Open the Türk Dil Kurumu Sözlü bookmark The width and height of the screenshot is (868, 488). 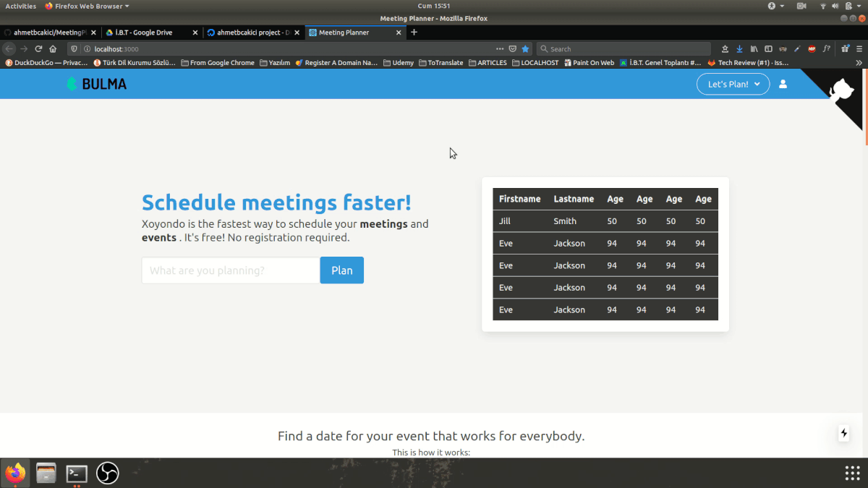point(135,63)
